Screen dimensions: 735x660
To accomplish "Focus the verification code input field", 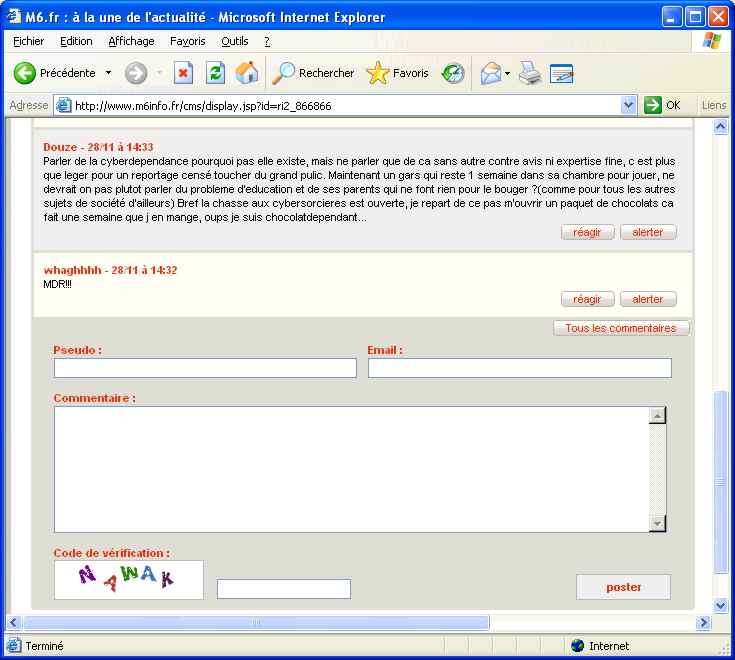I will (x=284, y=589).
